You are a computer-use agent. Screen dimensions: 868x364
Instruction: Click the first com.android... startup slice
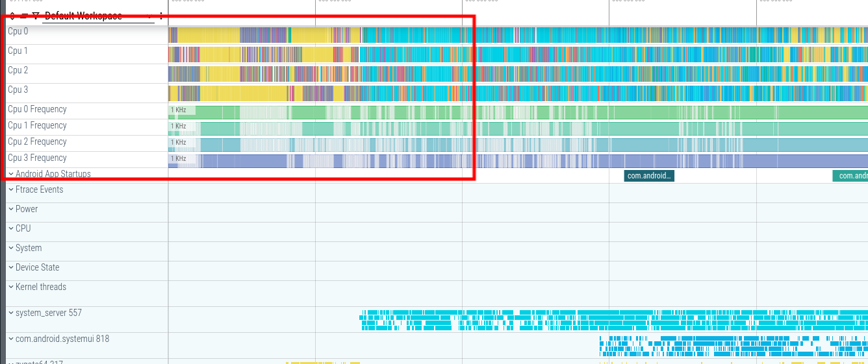[649, 176]
